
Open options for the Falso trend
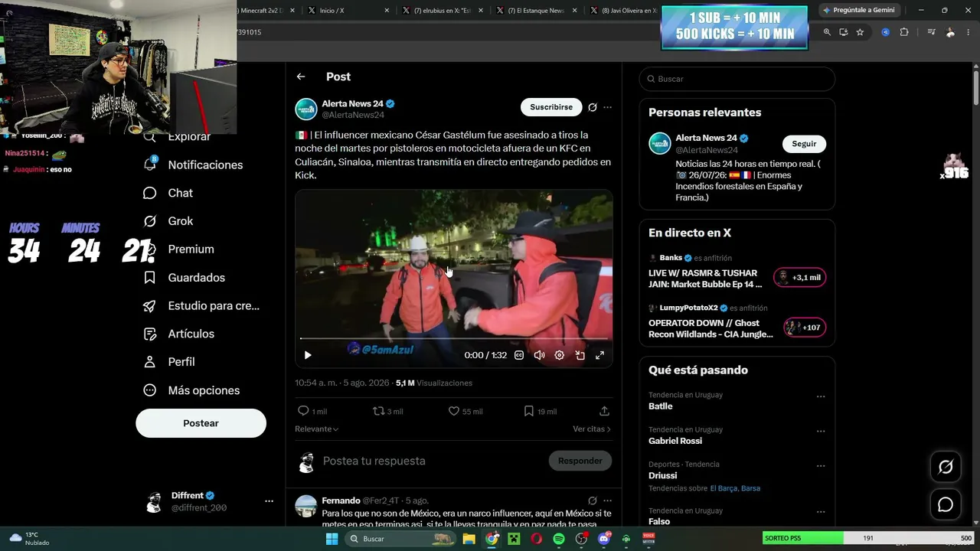click(x=821, y=512)
